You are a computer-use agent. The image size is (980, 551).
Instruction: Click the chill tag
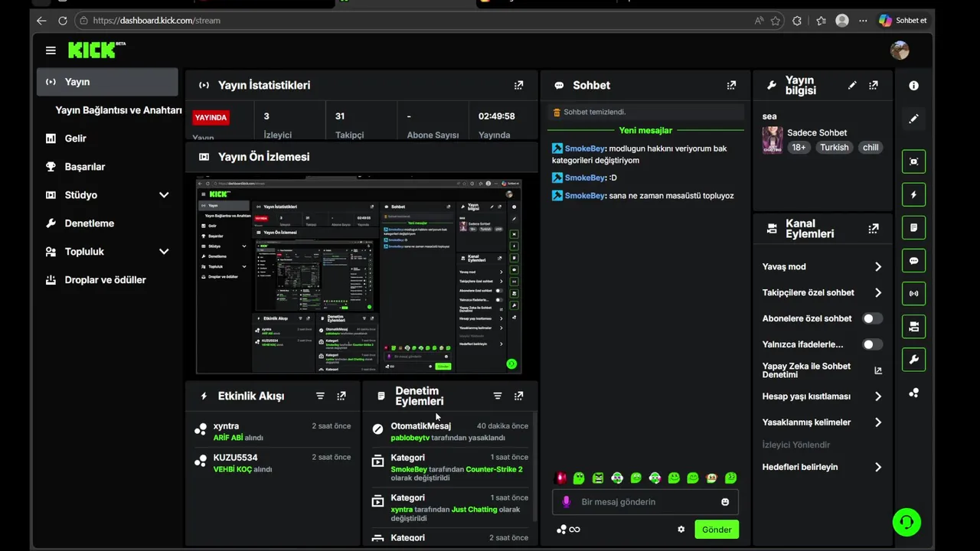pyautogui.click(x=871, y=148)
